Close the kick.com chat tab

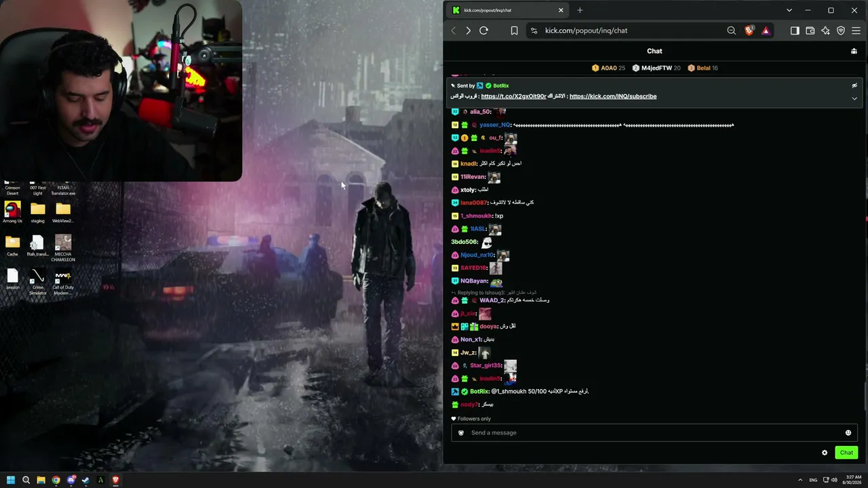561,10
